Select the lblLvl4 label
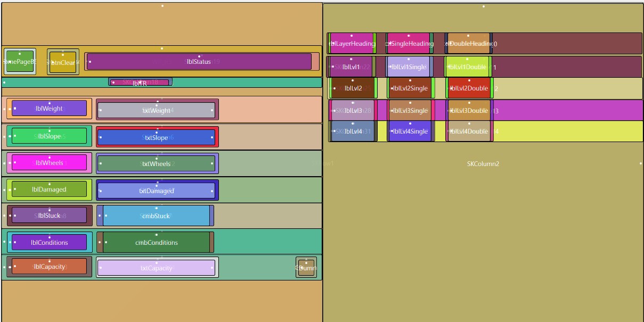 [x=353, y=131]
